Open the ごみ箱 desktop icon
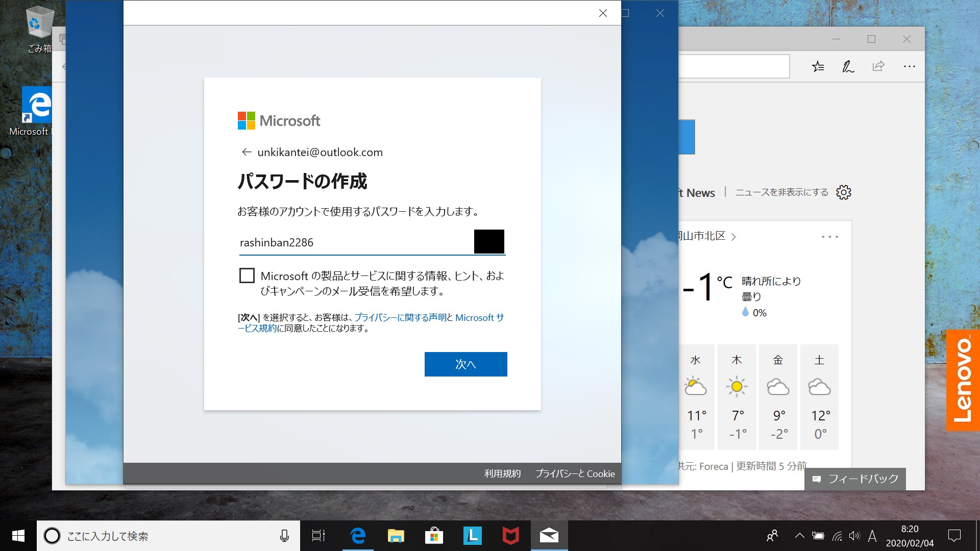The width and height of the screenshot is (980, 551). point(39,30)
